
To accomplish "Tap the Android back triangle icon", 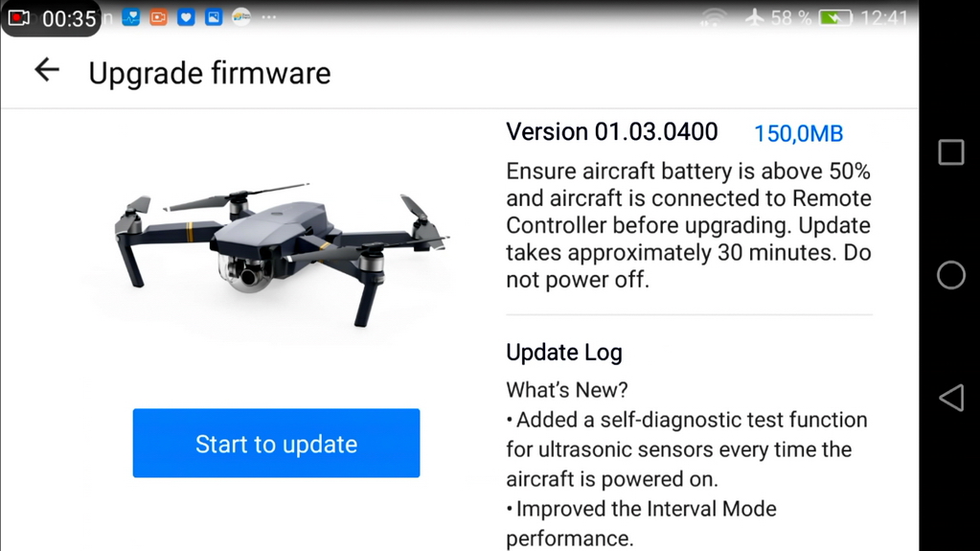I will (951, 397).
